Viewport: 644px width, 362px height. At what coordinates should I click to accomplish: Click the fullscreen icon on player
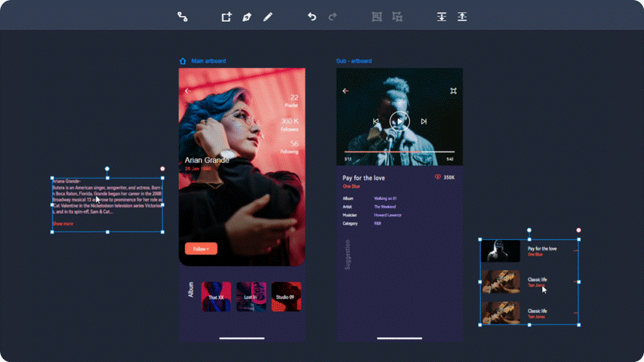tap(454, 90)
